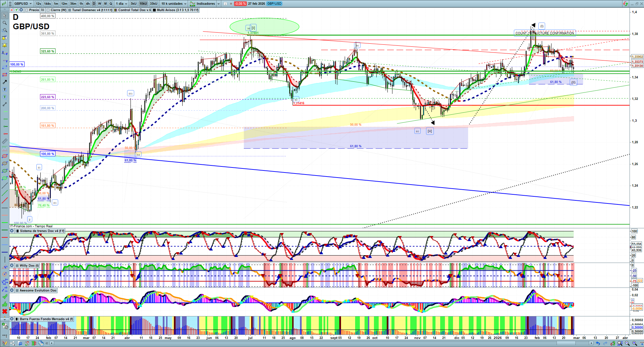Click the pencil chart icon at bottom left
This screenshot has height=347, width=644.
click(x=5, y=343)
